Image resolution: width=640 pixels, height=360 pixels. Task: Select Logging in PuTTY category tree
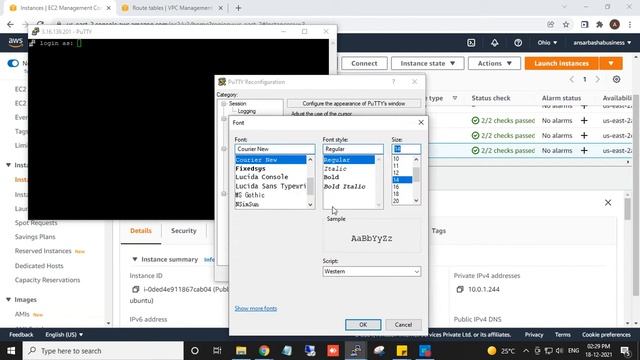[247, 111]
